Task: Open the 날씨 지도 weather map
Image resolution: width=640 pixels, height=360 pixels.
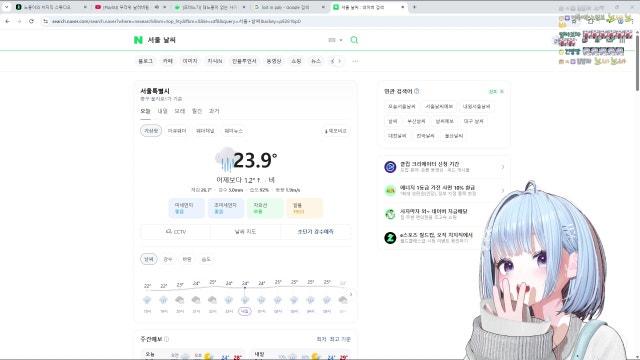Action: coord(245,232)
